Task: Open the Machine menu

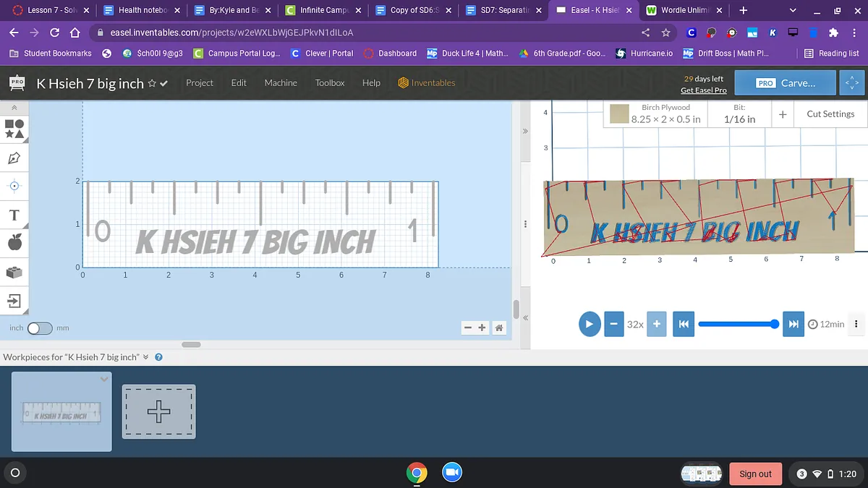Action: click(x=281, y=83)
